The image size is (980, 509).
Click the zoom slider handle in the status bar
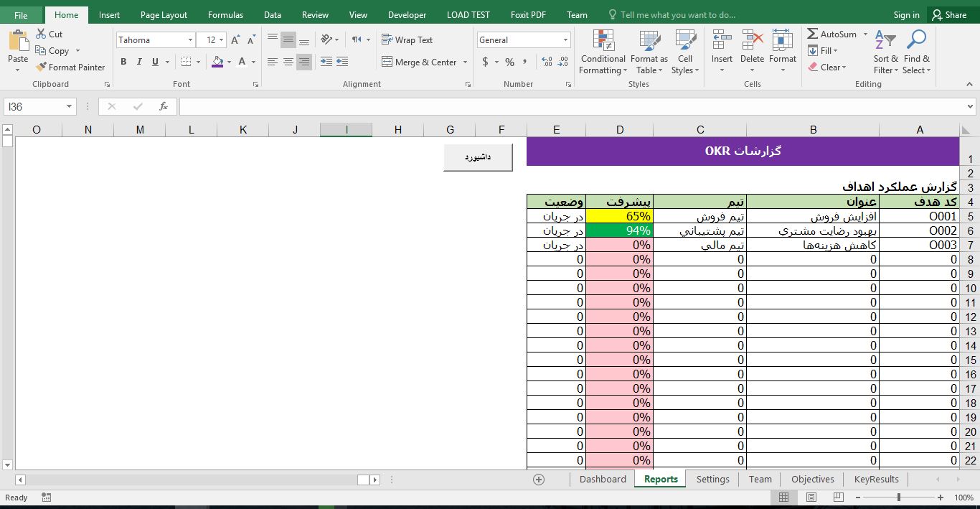click(x=898, y=497)
